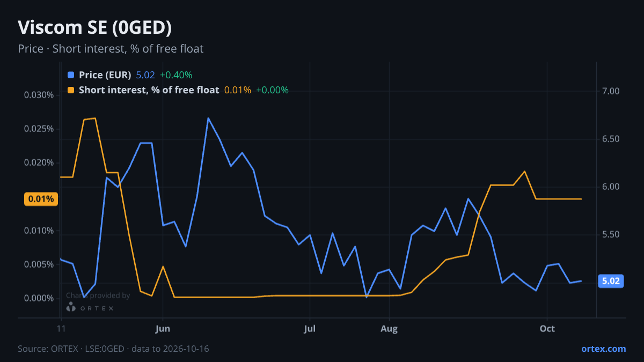The width and height of the screenshot is (644, 362).
Task: Click the 7.00 right axis label
Action: (x=611, y=91)
